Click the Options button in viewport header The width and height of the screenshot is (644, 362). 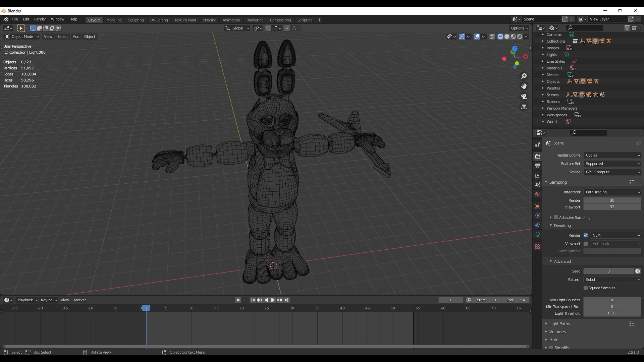pos(520,28)
